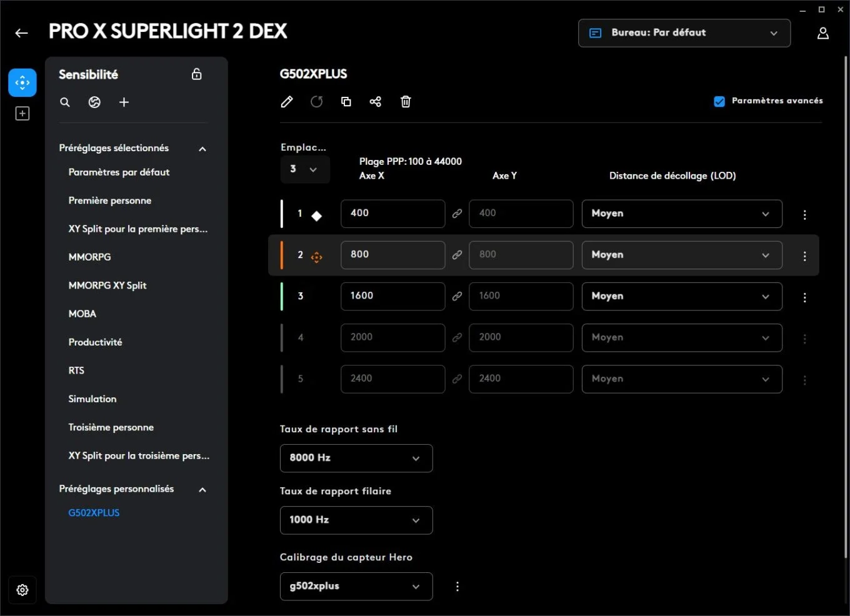
Task: Collapse the Préréglages sélectionnés section
Action: [x=202, y=148]
